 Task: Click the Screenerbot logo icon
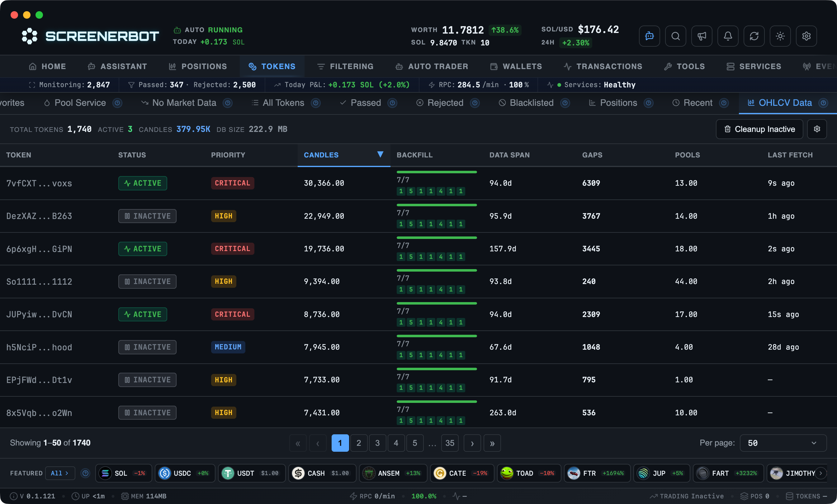(x=30, y=36)
